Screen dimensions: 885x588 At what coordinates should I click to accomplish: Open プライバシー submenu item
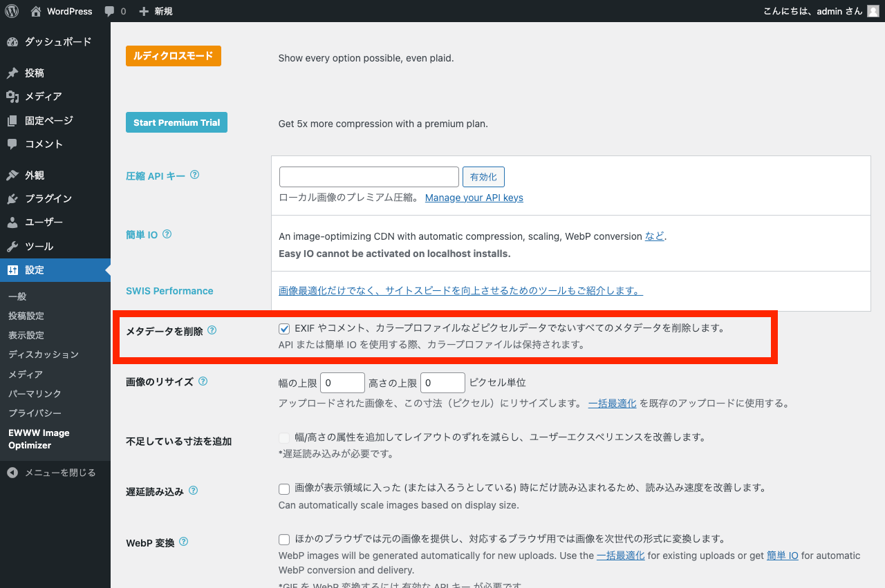coord(35,413)
